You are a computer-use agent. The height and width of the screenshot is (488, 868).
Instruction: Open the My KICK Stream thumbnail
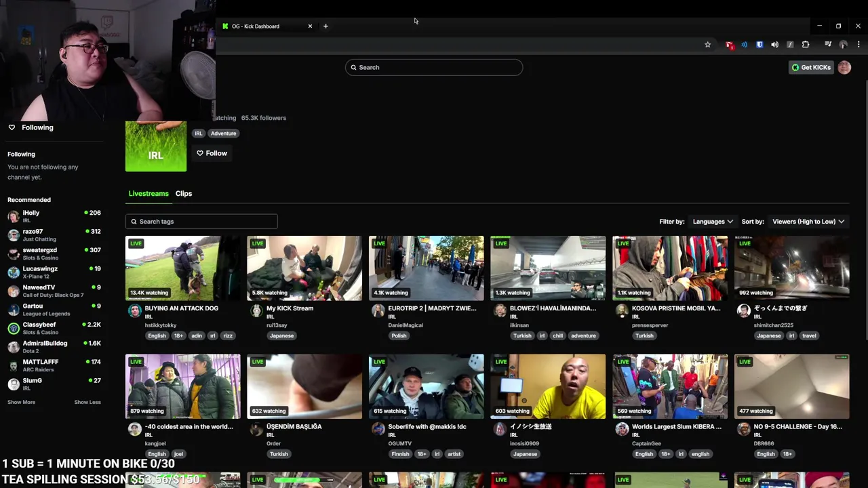(304, 268)
